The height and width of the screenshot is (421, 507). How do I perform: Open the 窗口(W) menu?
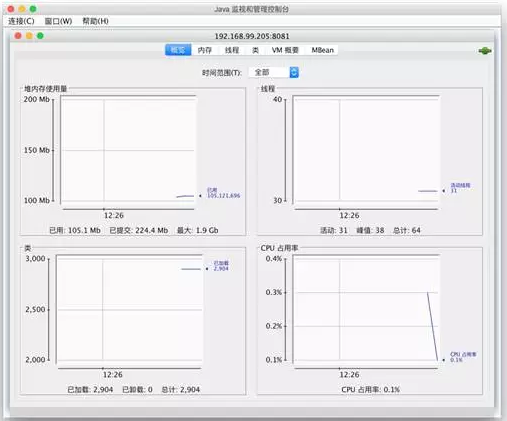tap(58, 21)
